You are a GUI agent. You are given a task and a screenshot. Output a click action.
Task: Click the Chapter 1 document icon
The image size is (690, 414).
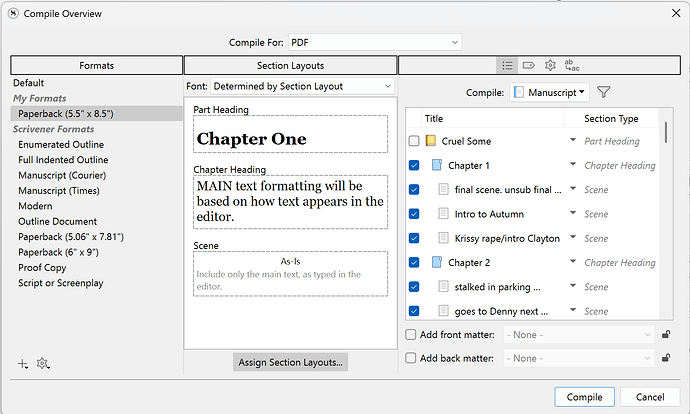point(437,165)
